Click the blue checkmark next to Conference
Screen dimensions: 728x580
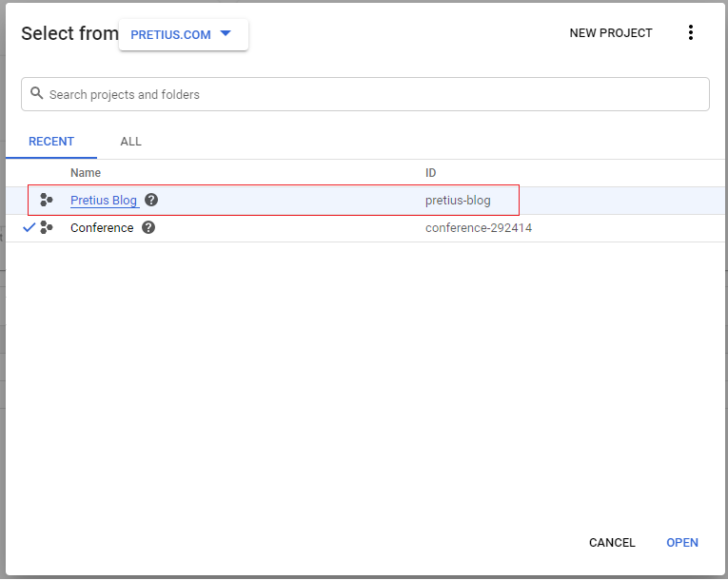tap(29, 227)
